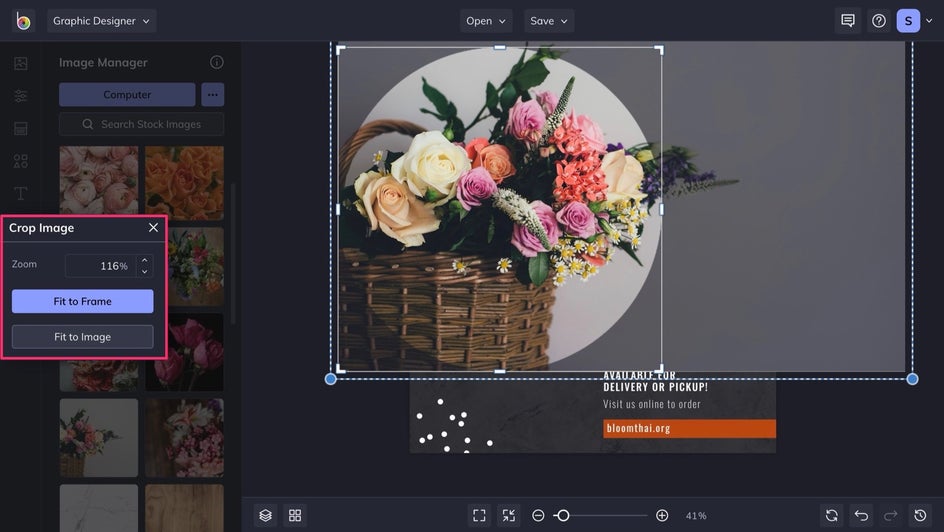Viewport: 944px width, 532px height.
Task: Click the DELIVERY OR PICKUP! heading
Action: [656, 387]
